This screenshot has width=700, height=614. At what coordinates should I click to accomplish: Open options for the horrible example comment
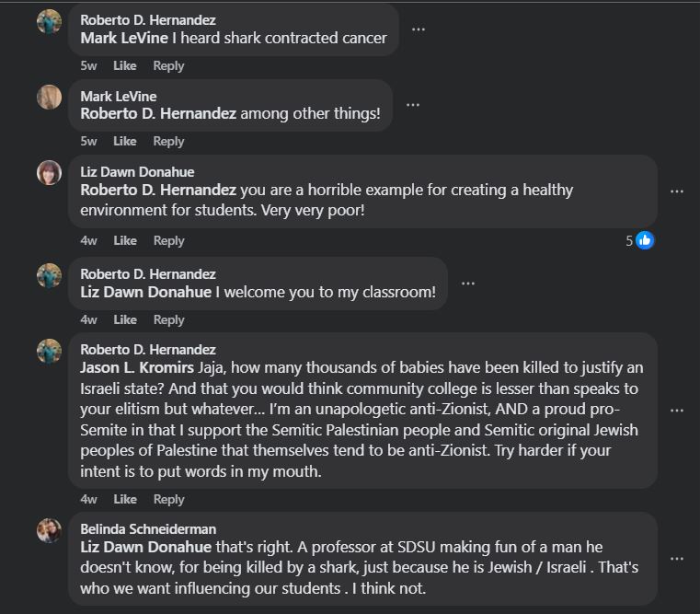[x=677, y=191]
